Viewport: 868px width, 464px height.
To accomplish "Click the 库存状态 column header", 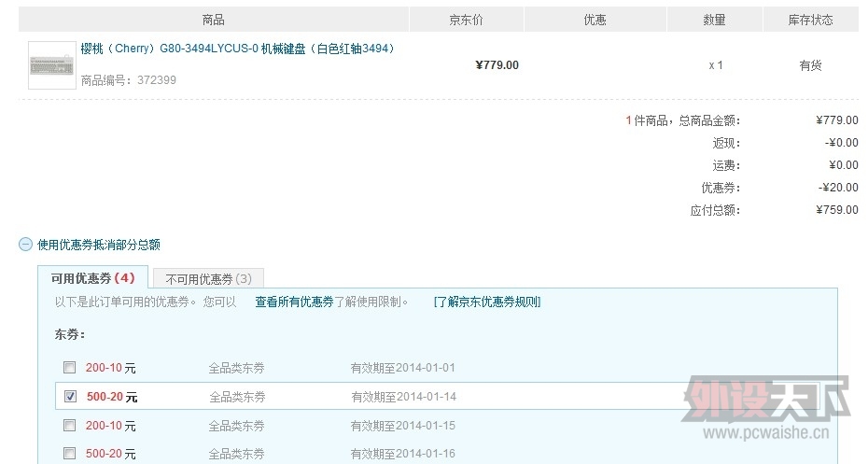I will tap(811, 20).
